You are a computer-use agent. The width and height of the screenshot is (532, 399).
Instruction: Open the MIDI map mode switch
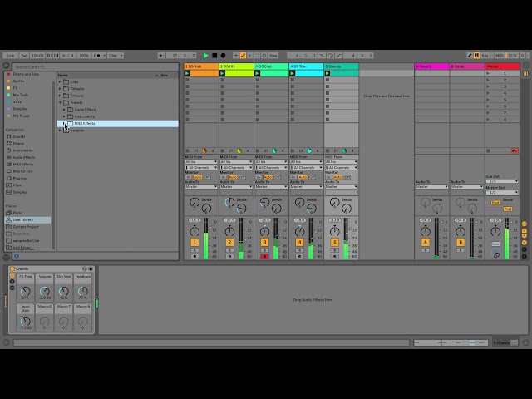[x=500, y=56]
